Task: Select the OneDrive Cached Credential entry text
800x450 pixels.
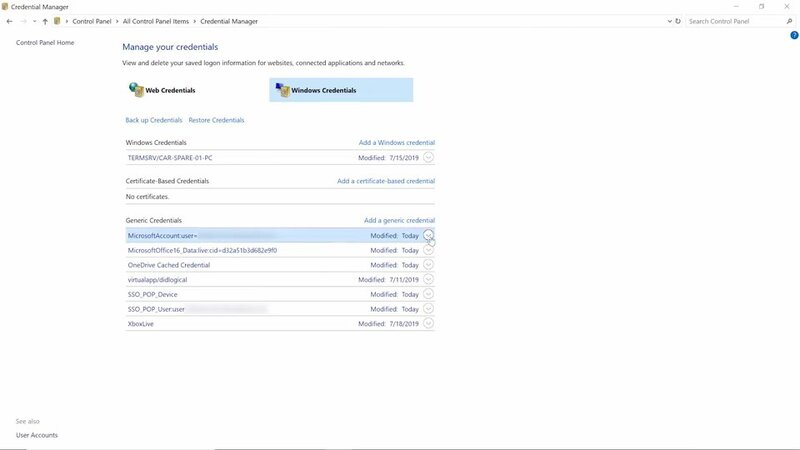Action: pos(169,265)
